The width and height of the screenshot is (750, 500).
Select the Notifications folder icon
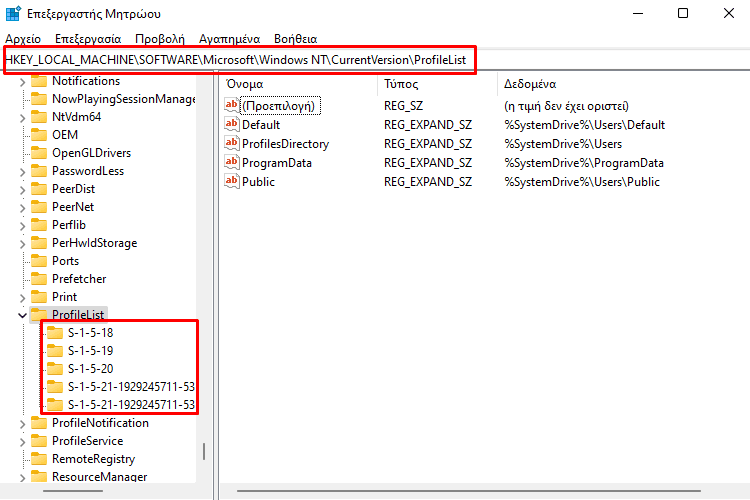coord(39,80)
